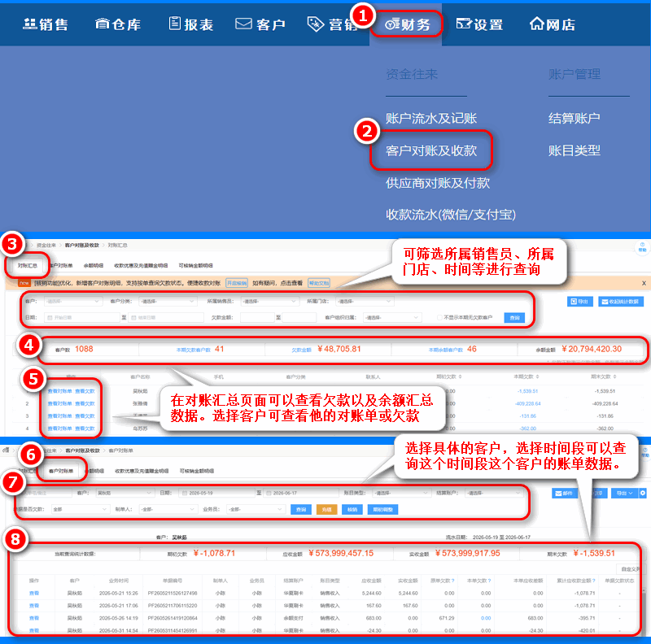Click the 欠款金额 minimum input box
The image size is (651, 644).
pyautogui.click(x=257, y=317)
